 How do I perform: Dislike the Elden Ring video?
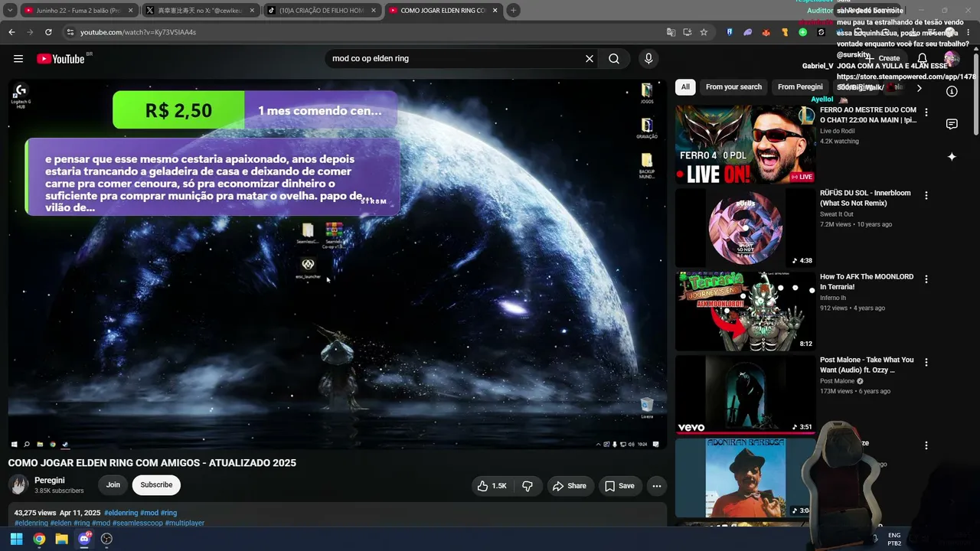coord(528,485)
